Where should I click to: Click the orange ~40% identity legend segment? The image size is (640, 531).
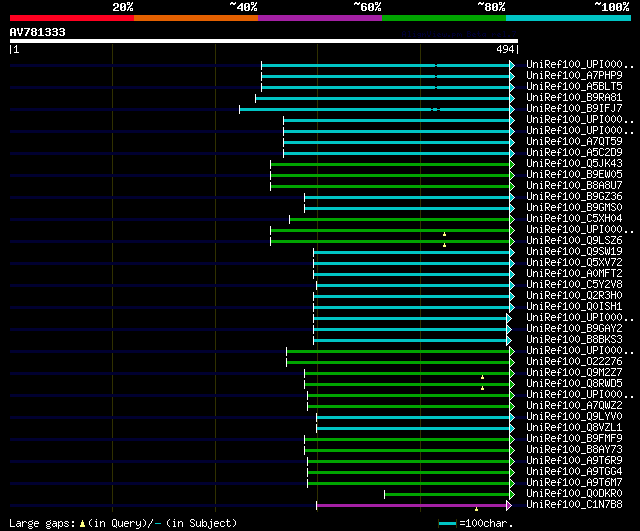[196, 18]
